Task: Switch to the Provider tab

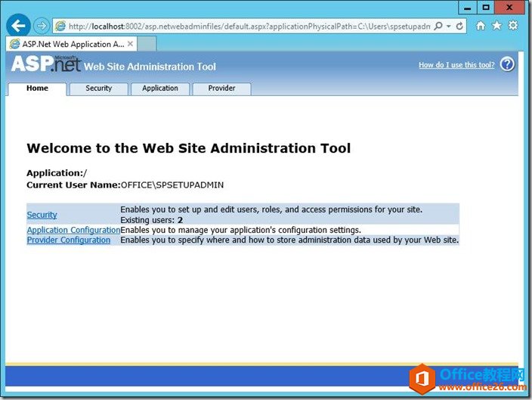Action: click(221, 88)
